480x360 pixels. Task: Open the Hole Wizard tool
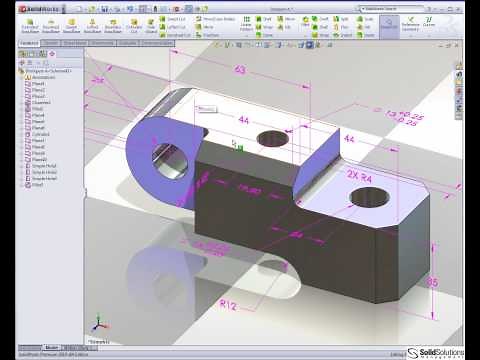(x=151, y=26)
